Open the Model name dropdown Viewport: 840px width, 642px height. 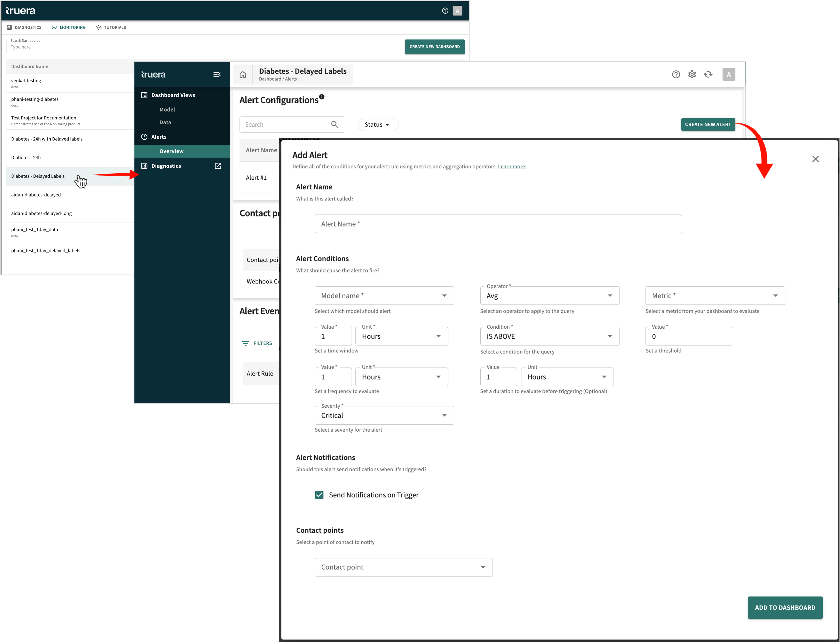384,296
